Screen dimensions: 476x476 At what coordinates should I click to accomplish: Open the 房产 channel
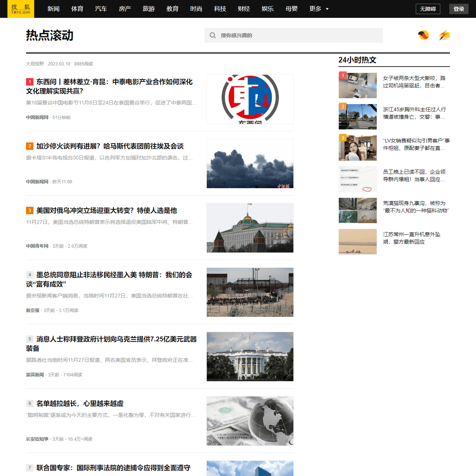(125, 9)
